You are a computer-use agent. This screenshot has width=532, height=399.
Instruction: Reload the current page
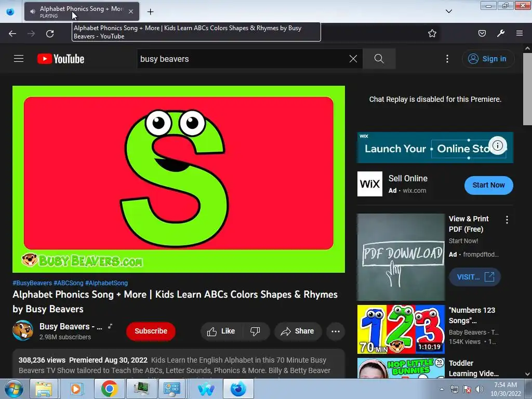(50, 34)
